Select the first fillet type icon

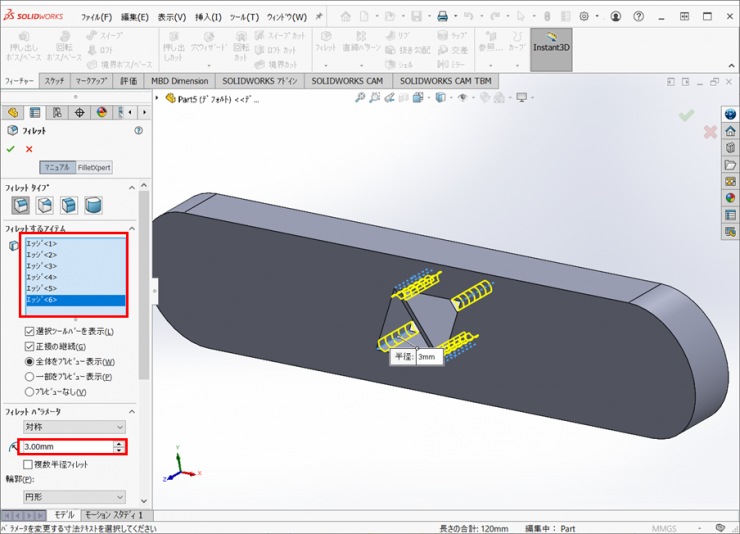(x=20, y=205)
